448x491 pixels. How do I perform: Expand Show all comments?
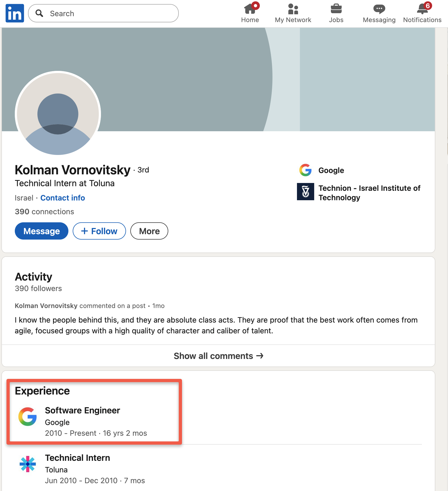218,356
